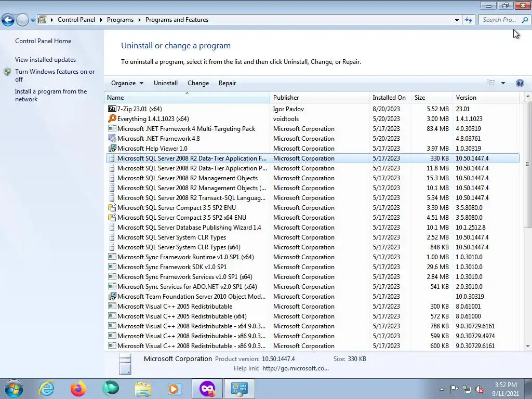
Task: Launch Internet Explorer from taskbar
Action: pos(46,389)
